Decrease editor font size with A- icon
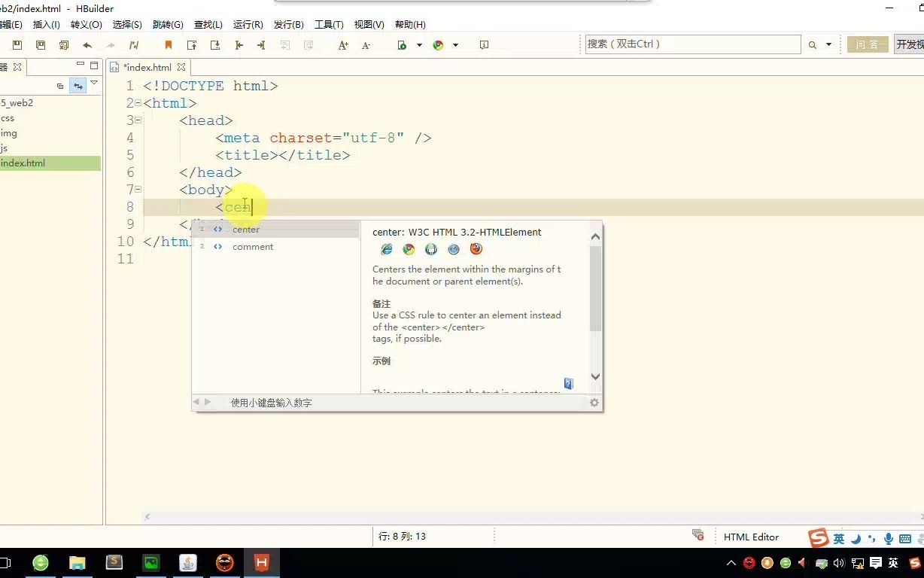 pos(366,45)
